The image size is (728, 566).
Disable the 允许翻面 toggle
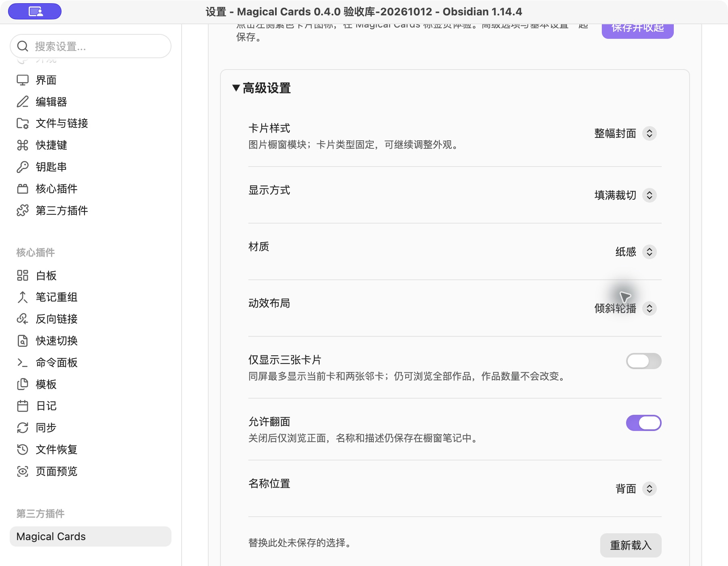point(643,423)
